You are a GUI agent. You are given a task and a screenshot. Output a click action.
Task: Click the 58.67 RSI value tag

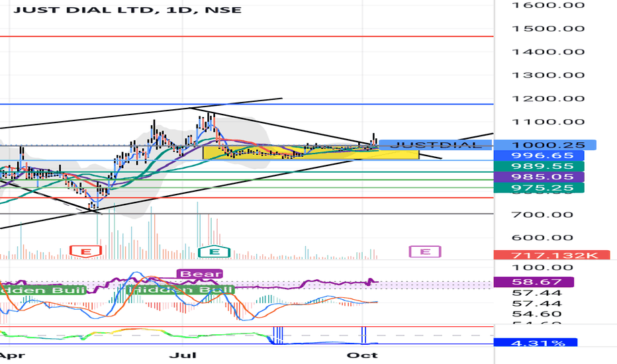534,282
